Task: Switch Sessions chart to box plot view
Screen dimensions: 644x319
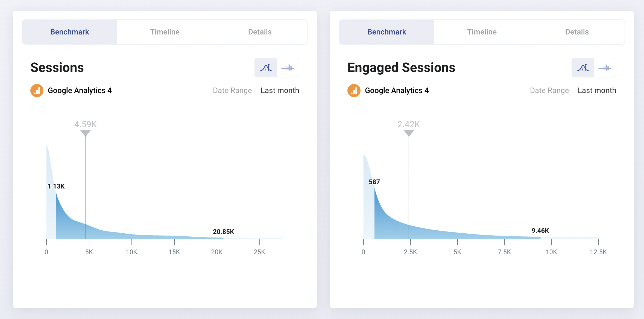Action: pyautogui.click(x=288, y=68)
